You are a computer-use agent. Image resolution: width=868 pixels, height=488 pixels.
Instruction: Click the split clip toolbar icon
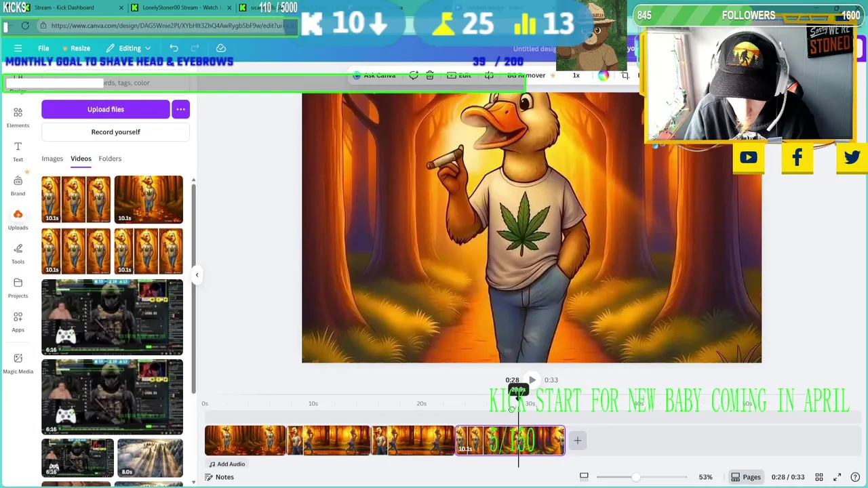click(x=489, y=75)
